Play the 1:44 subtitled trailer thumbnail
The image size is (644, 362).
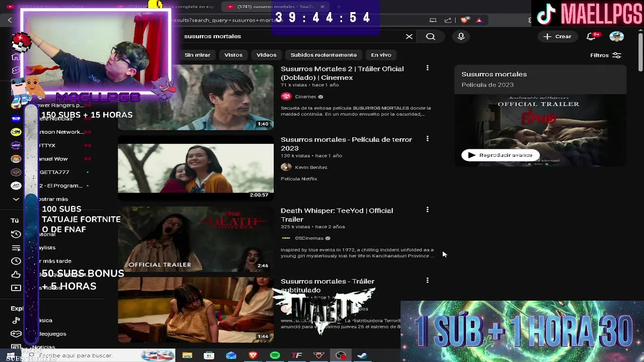point(196,310)
